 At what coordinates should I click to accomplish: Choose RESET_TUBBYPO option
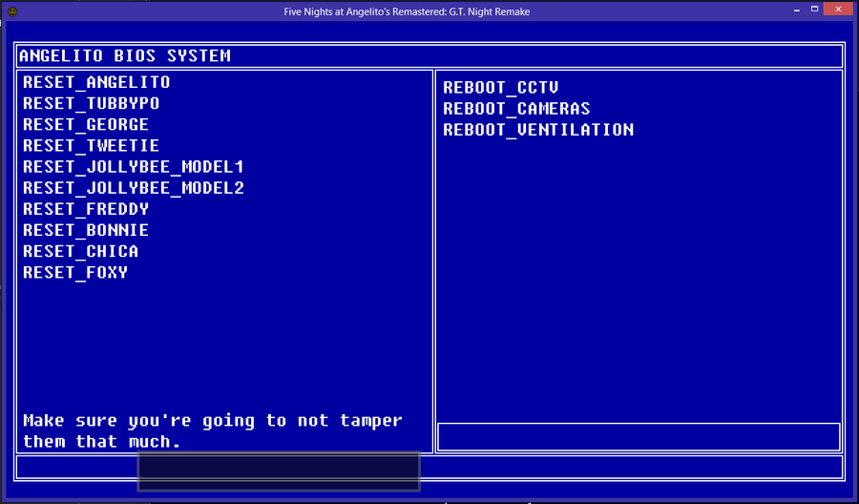pyautogui.click(x=91, y=103)
